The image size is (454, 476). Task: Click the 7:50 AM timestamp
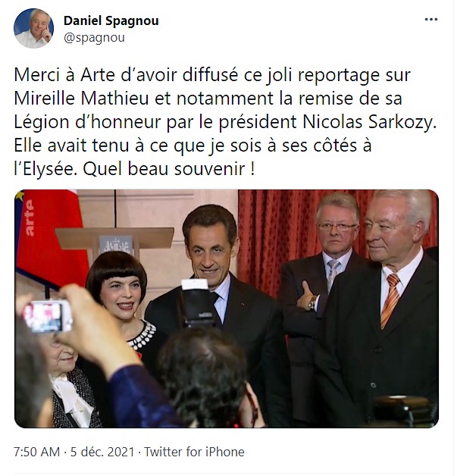coord(36,452)
